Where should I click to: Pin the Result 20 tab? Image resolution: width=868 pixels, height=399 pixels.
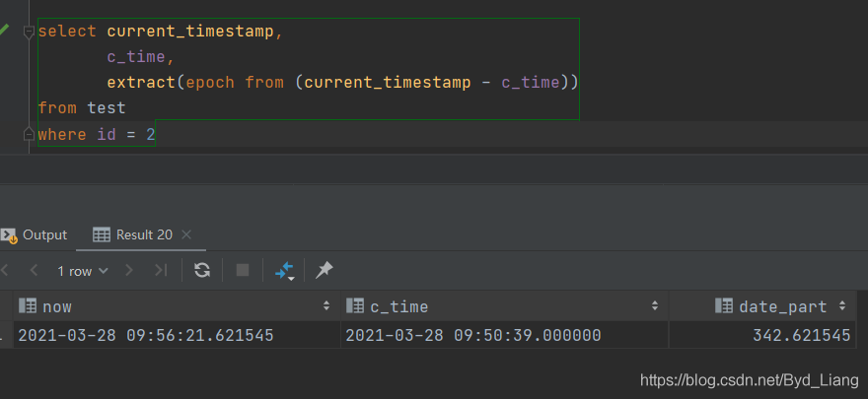(x=324, y=270)
